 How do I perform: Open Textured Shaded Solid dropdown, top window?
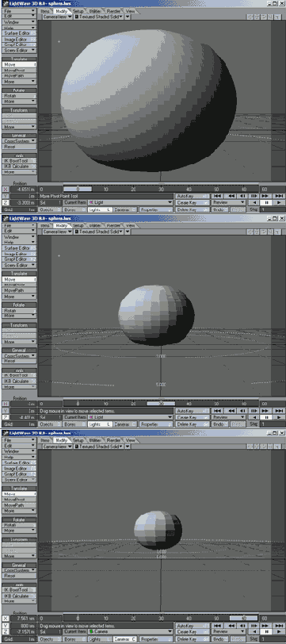coord(98,17)
